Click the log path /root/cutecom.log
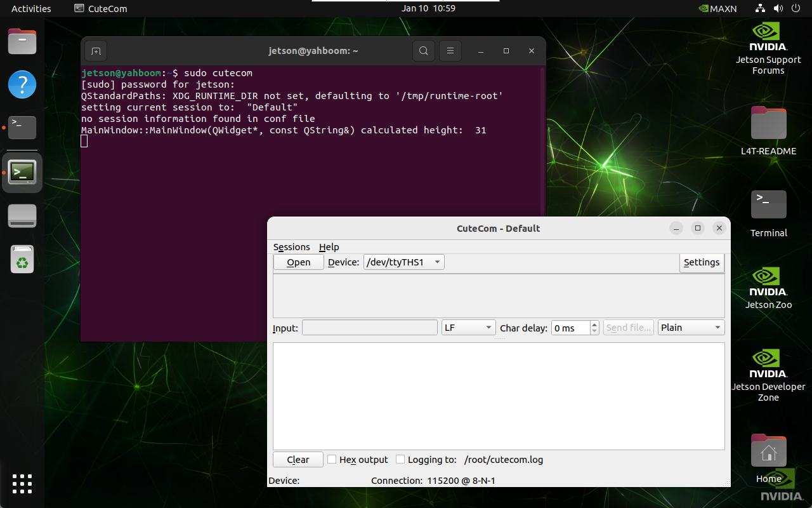 coord(504,460)
